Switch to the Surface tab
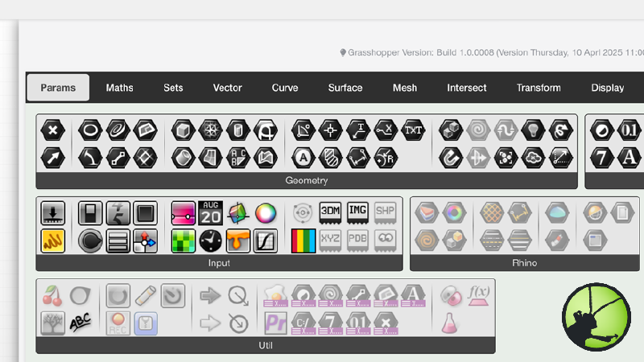644x362 pixels. [345, 88]
